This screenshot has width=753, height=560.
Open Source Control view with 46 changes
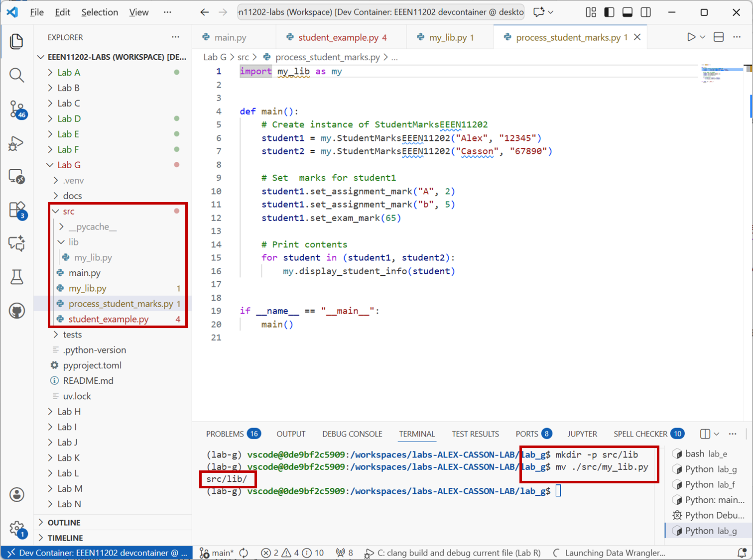pos(17,110)
